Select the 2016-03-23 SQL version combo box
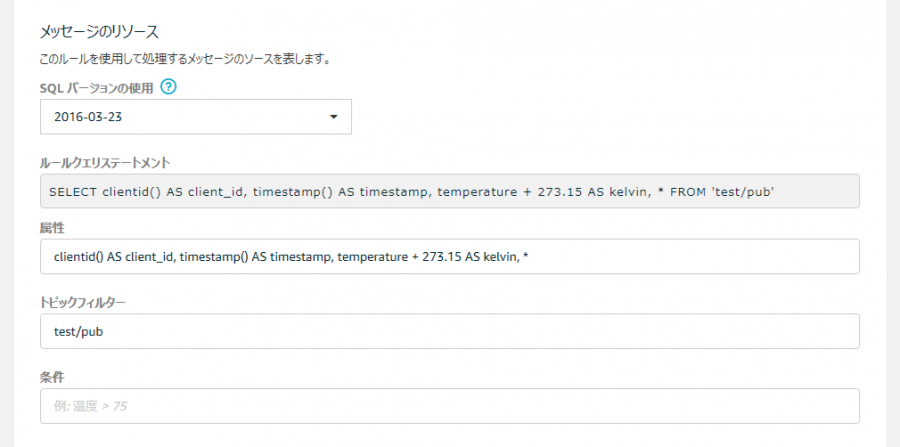 196,117
